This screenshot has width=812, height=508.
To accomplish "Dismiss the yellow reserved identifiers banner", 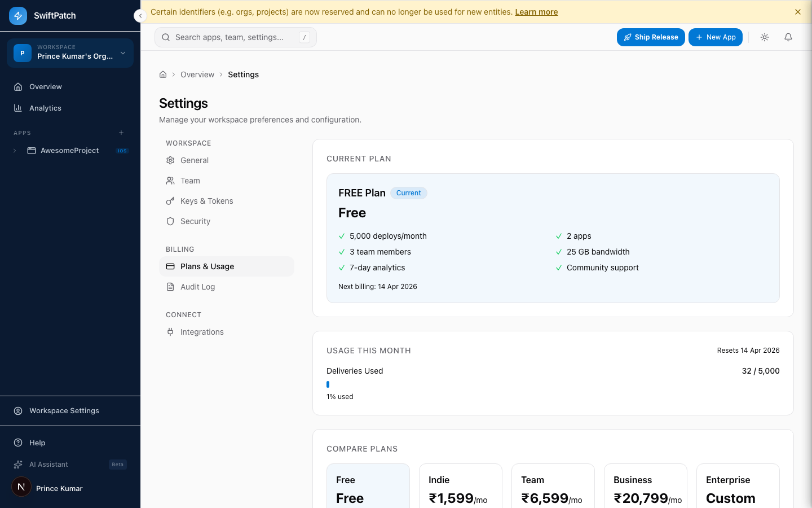I will [797, 12].
